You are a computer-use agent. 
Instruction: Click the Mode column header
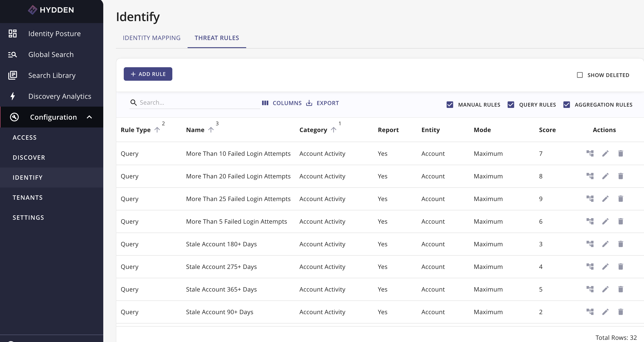point(482,130)
